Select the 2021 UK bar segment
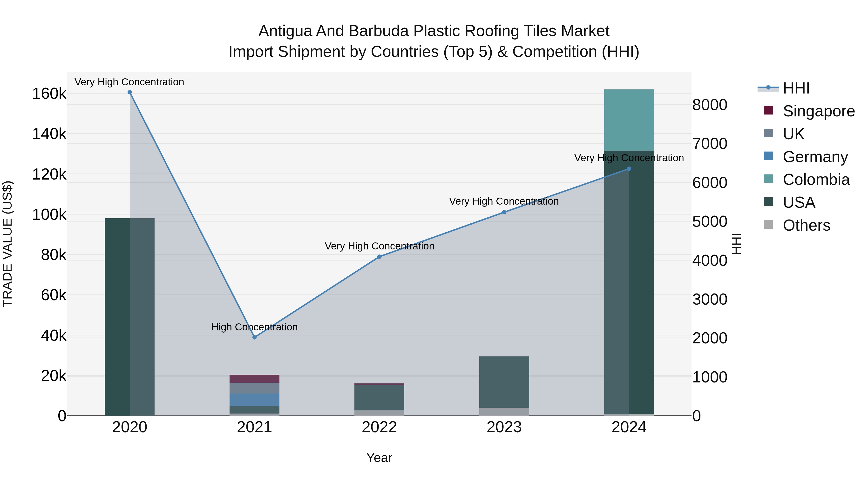Image resolution: width=868 pixels, height=488 pixels. pos(254,388)
